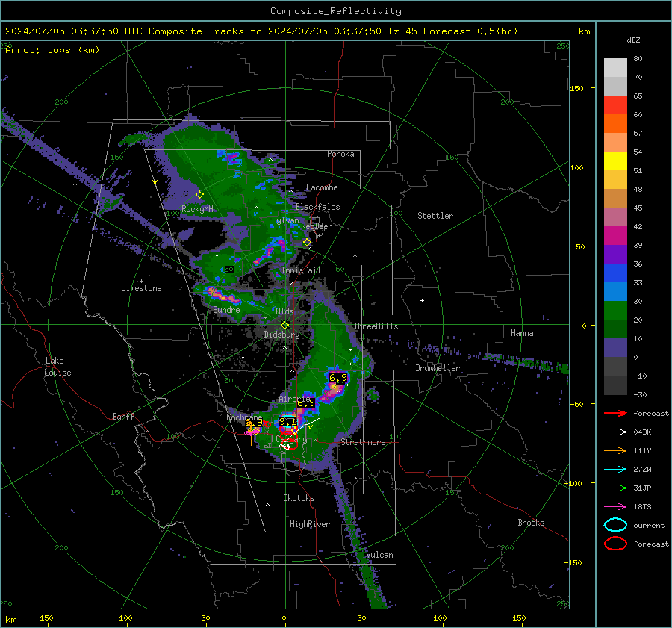Click the Limestone label
Screen dimensions: 672x628
tap(141, 288)
